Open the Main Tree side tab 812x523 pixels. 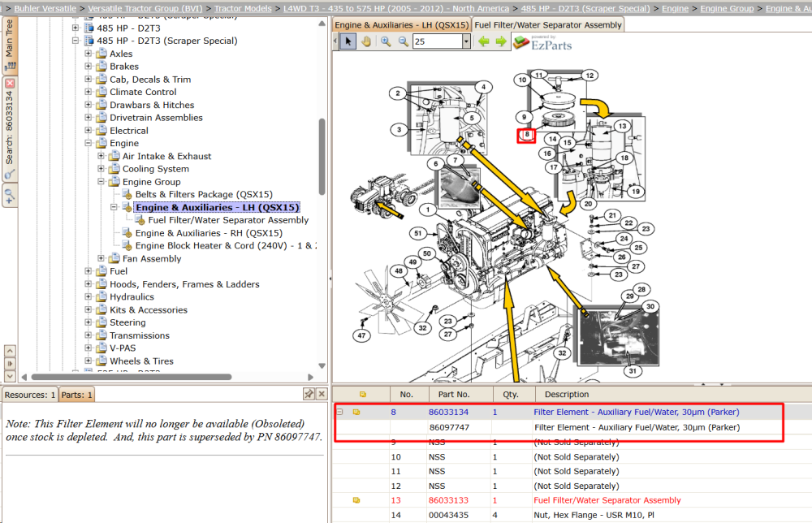point(10,45)
